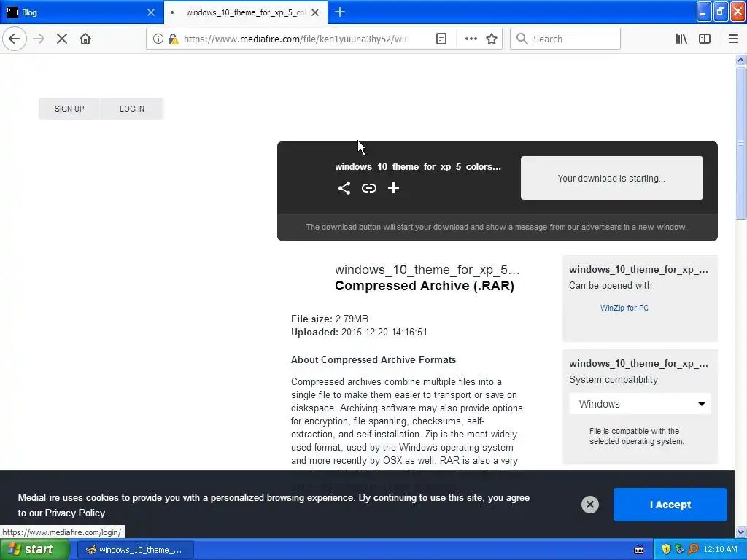Show site information icon in address bar
The width and height of the screenshot is (747, 560).
[158, 39]
